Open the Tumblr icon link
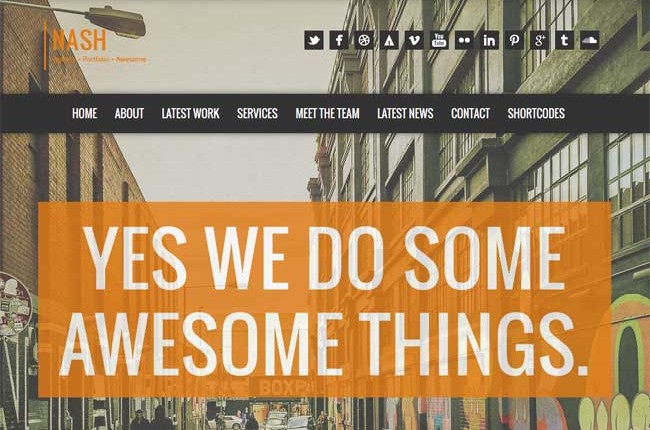Viewport: 650px width, 430px height. point(565,40)
